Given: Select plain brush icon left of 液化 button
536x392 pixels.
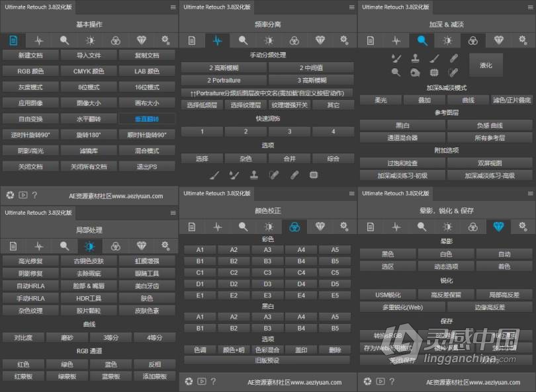Looking at the screenshot, I should (434, 58).
